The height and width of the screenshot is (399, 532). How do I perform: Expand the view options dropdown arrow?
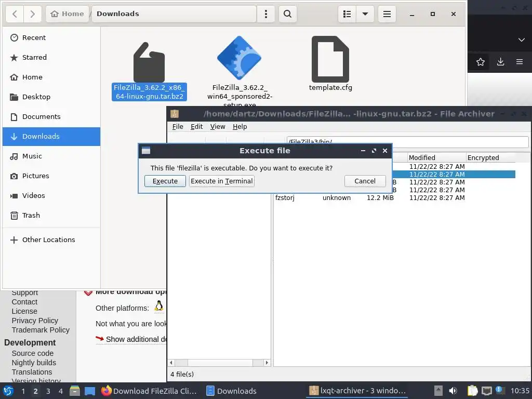tap(365, 14)
